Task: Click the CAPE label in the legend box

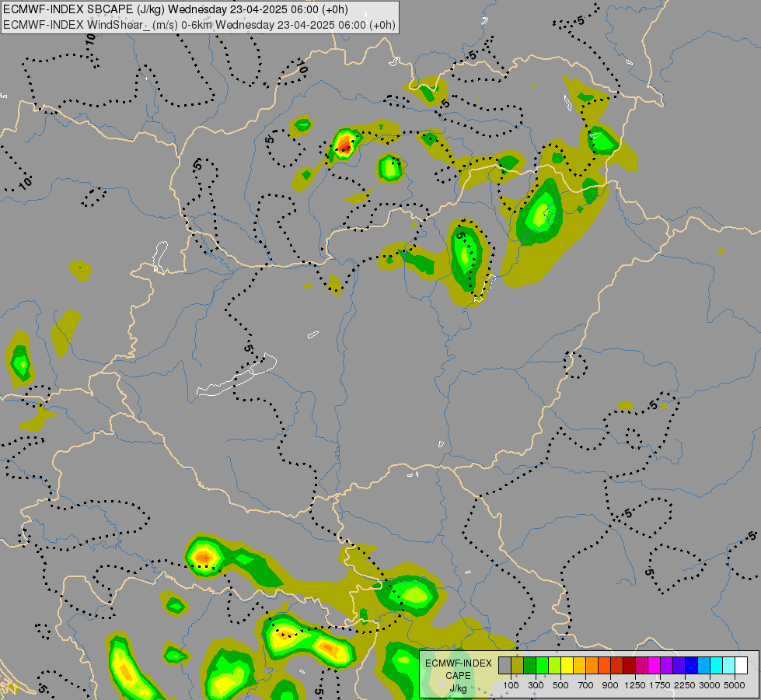Action: (458, 676)
